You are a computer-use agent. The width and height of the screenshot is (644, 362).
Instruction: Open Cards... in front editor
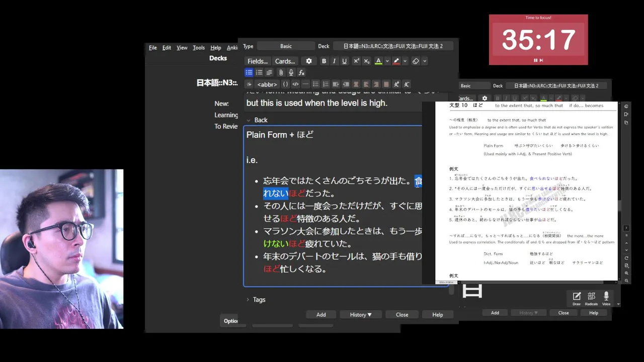tap(285, 61)
